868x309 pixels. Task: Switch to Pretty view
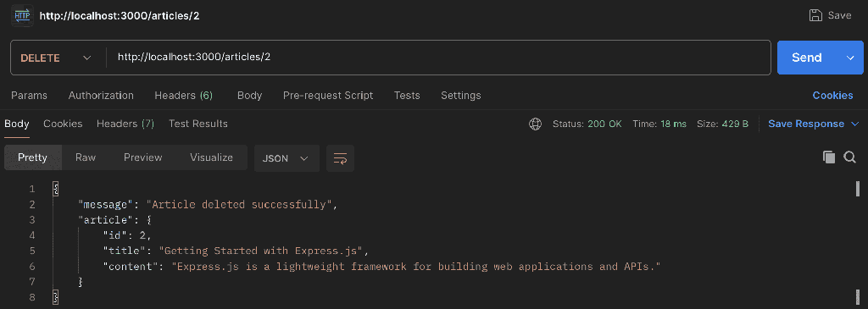click(x=33, y=157)
